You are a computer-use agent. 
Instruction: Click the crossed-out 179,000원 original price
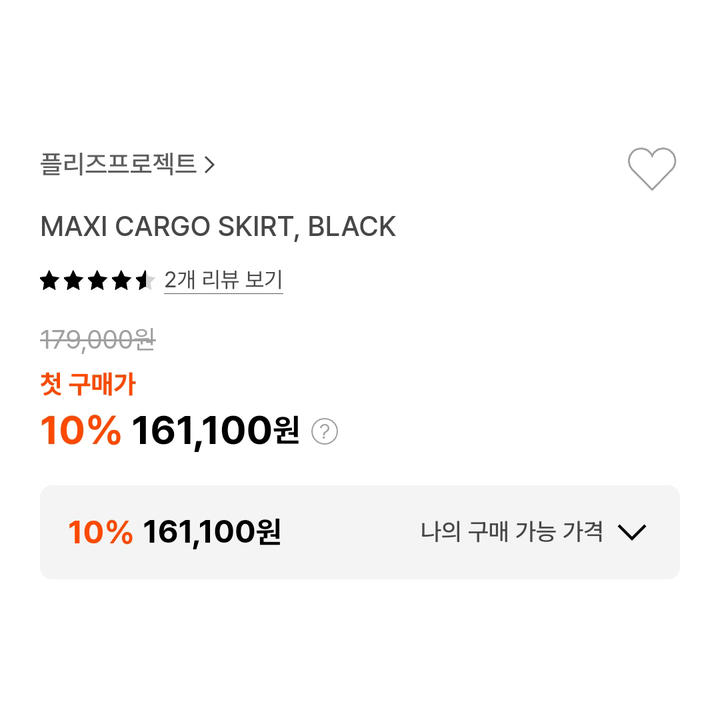point(98,340)
